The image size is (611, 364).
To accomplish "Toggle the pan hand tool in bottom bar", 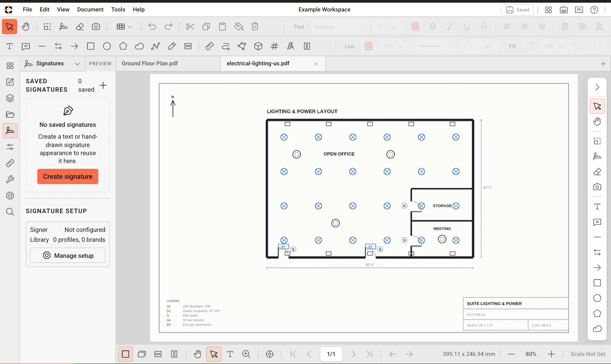I will coord(197,354).
